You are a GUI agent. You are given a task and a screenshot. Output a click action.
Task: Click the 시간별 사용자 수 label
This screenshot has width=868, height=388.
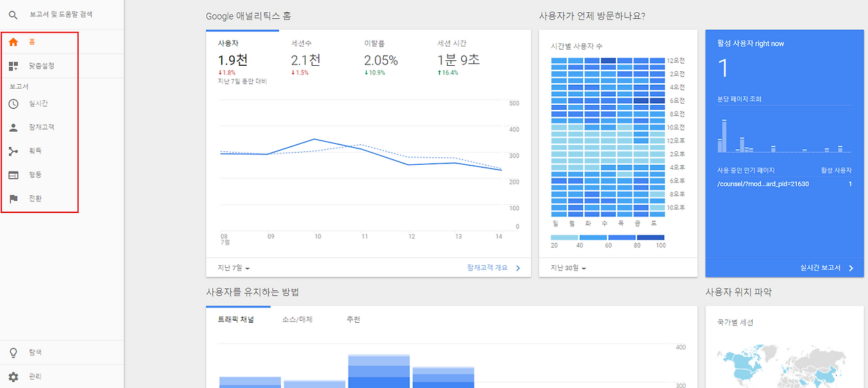[576, 46]
